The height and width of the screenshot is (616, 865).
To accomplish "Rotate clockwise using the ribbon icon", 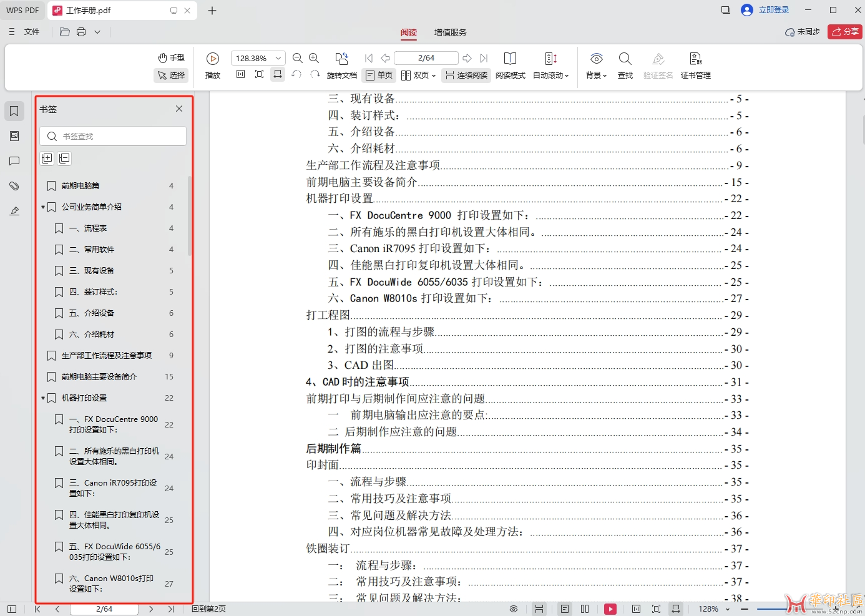I will 315,74.
